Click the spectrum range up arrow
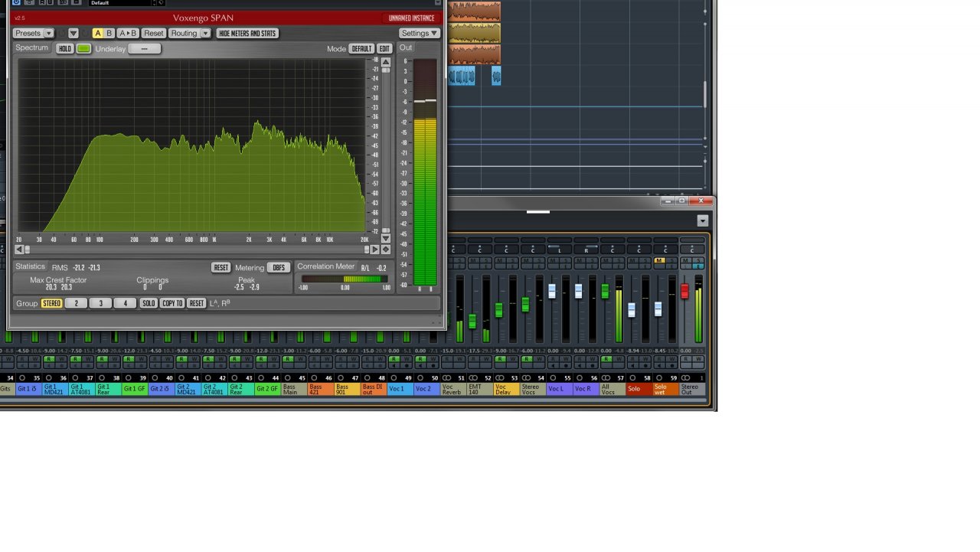Image resolution: width=980 pixels, height=552 pixels. [x=386, y=62]
